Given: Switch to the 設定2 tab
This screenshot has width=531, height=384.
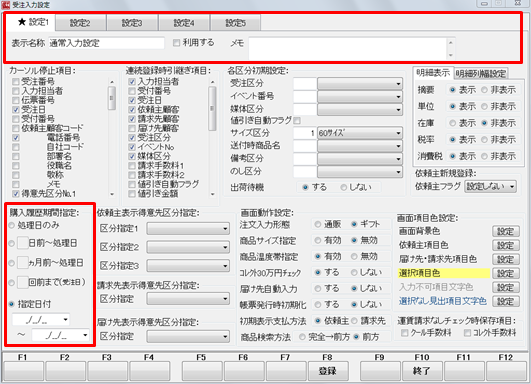Looking at the screenshot, I should pyautogui.click(x=80, y=23).
